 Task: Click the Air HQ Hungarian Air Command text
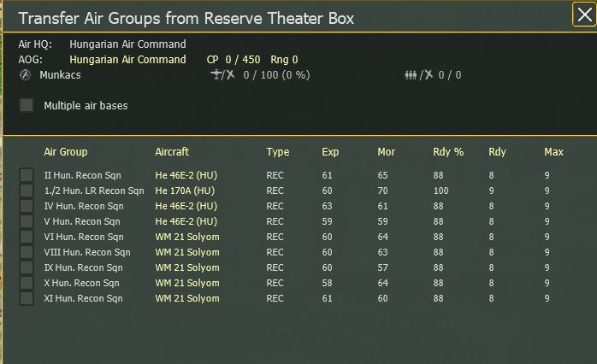[x=127, y=44]
